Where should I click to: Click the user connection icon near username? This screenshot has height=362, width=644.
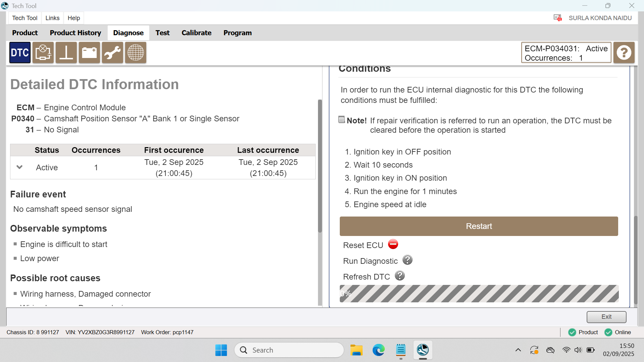point(558,18)
